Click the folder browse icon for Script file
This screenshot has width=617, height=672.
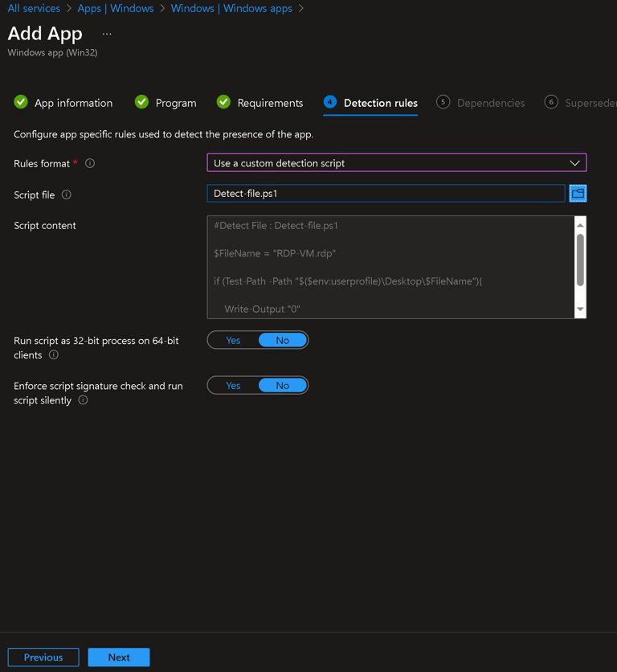click(x=578, y=194)
